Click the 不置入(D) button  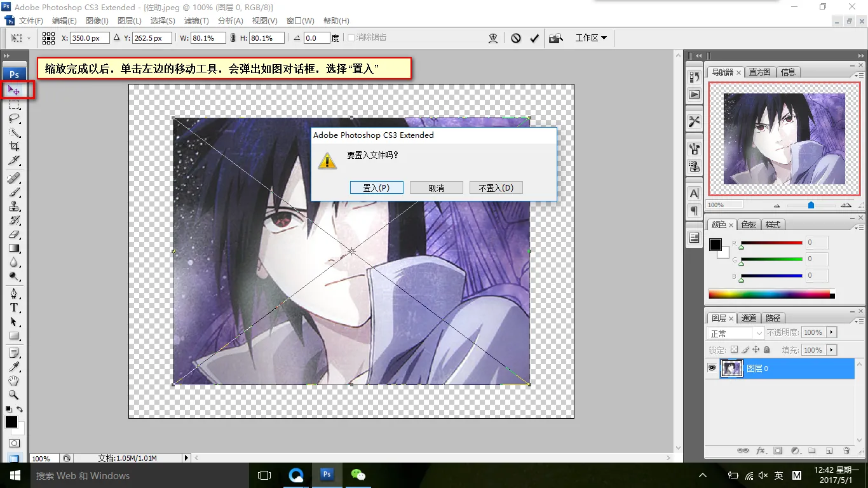pyautogui.click(x=496, y=188)
